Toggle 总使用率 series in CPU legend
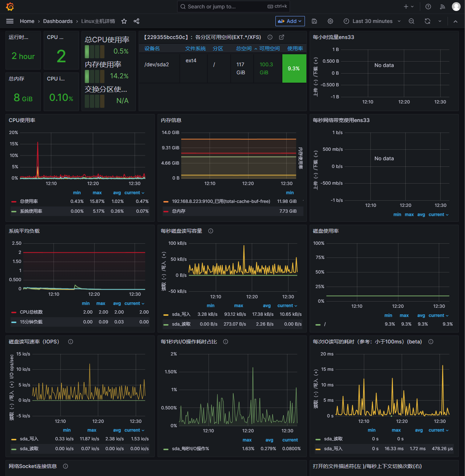The height and width of the screenshot is (476, 465). 29,201
